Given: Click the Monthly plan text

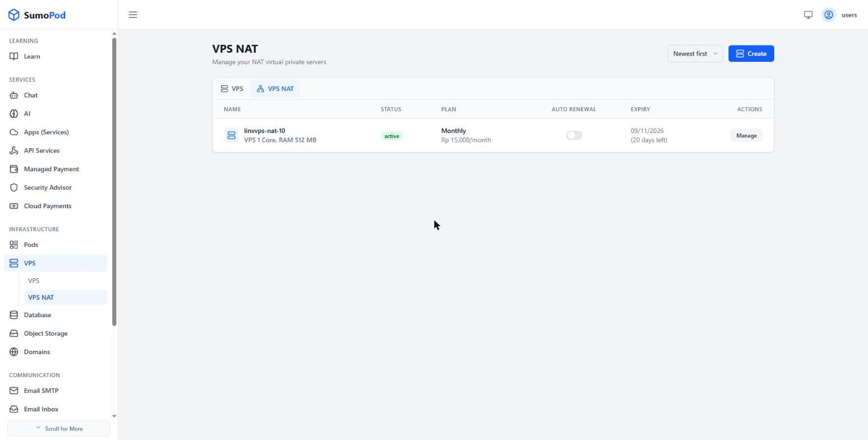Looking at the screenshot, I should point(454,131).
